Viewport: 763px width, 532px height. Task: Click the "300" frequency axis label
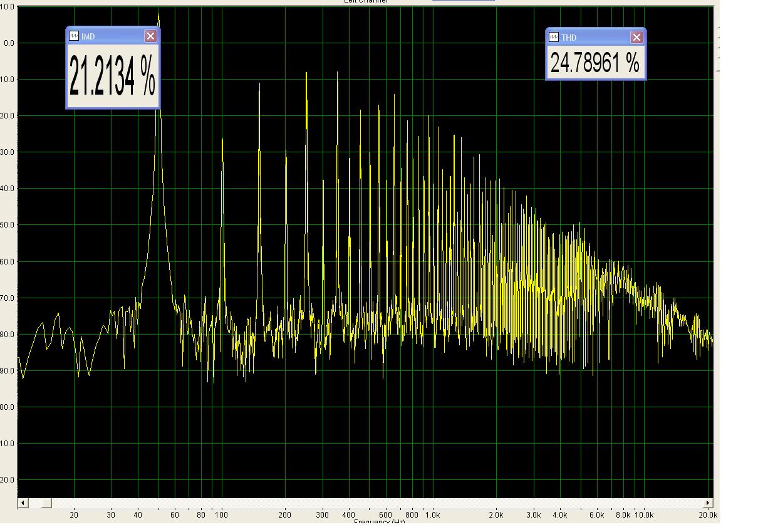pyautogui.click(x=322, y=515)
